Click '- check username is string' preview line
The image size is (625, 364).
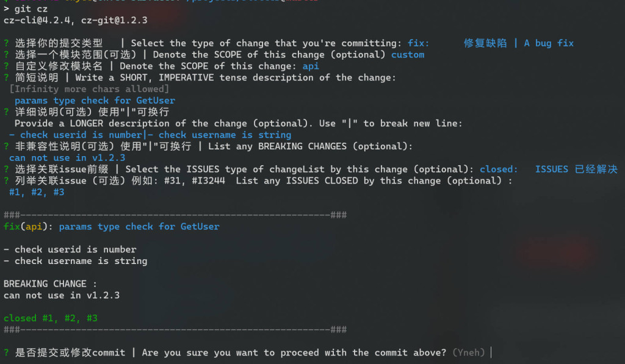coord(75,261)
